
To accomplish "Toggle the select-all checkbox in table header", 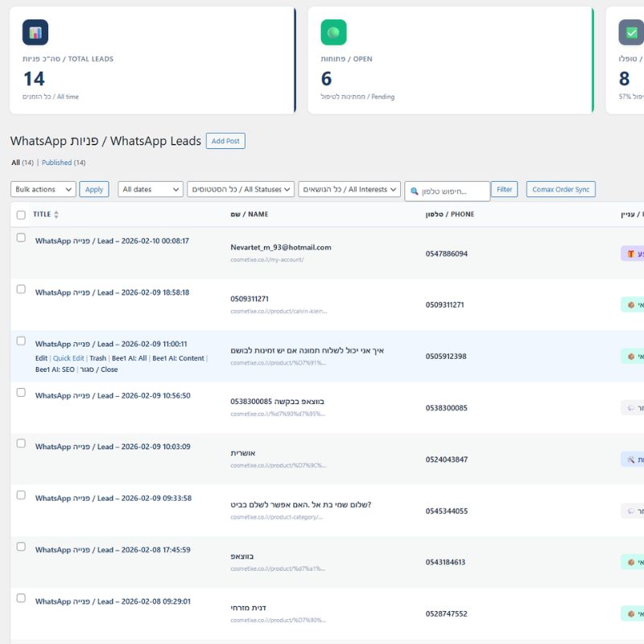I will (21, 215).
